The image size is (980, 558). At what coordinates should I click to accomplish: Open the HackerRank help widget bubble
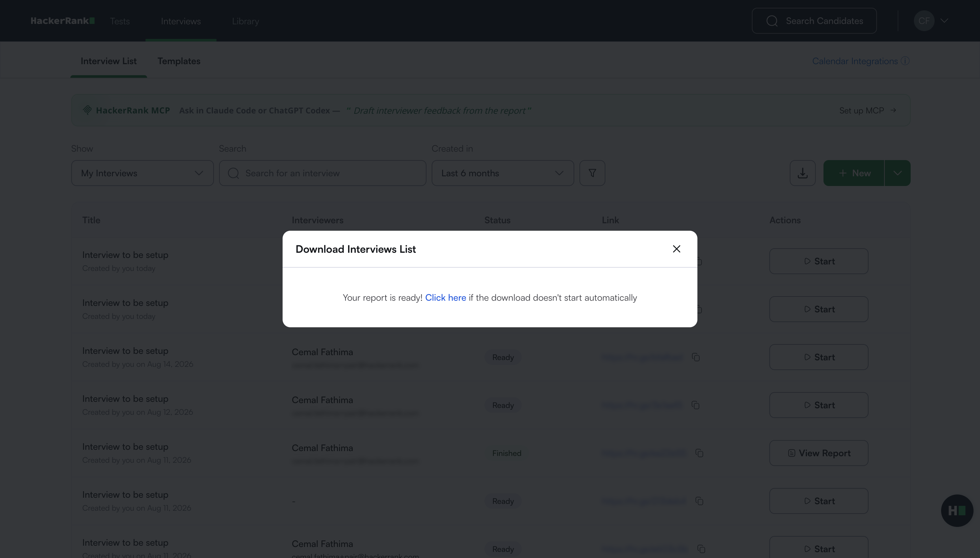[957, 510]
